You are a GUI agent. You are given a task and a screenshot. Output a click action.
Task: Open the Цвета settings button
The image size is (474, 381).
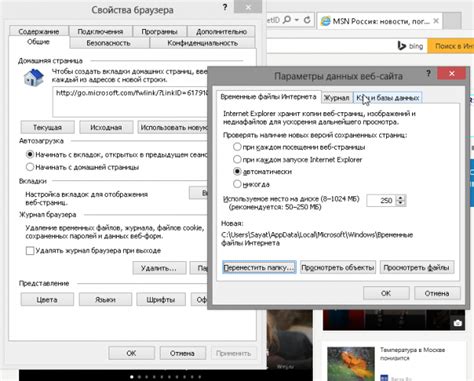coord(47,300)
